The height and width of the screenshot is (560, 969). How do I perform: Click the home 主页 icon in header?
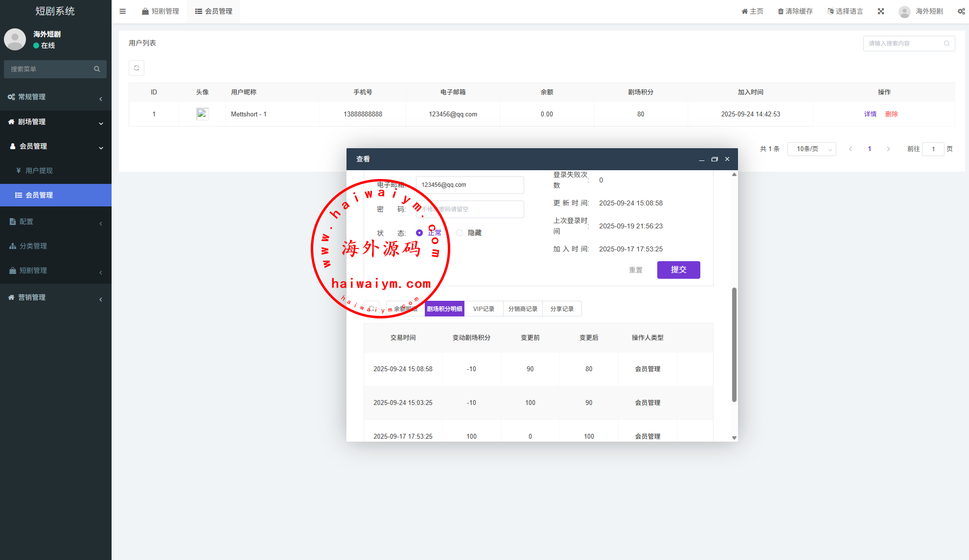tap(744, 11)
